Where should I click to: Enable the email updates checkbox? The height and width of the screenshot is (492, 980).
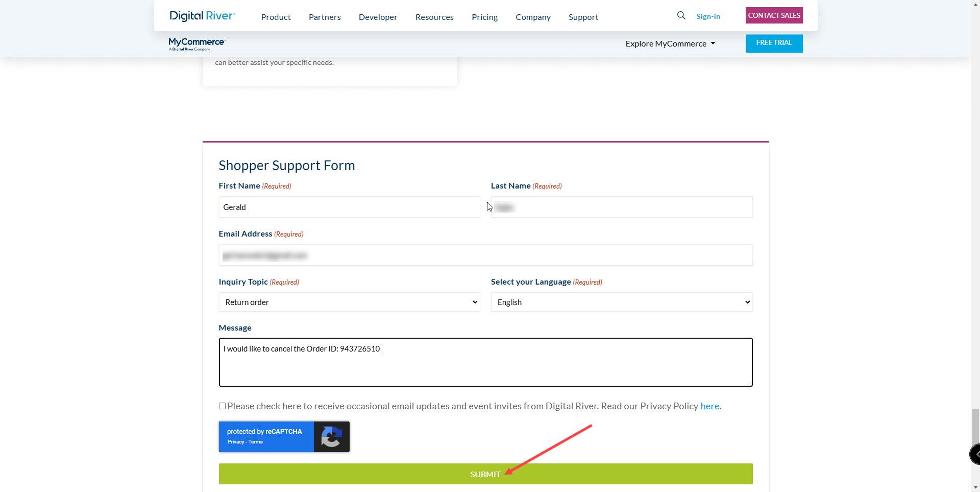(222, 406)
